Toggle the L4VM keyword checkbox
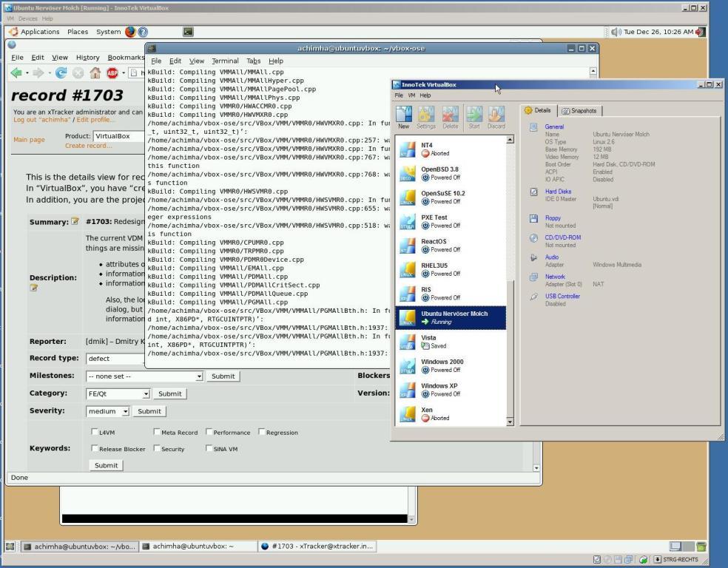The image size is (728, 568). coord(95,432)
